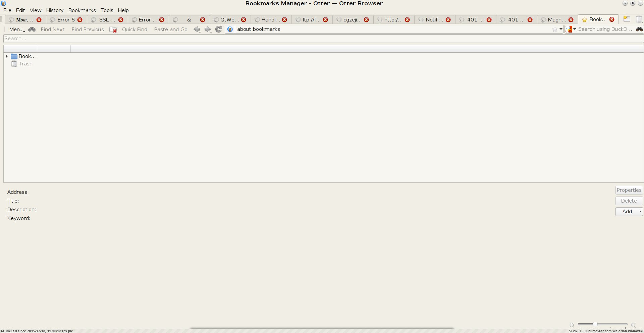This screenshot has width=644, height=333.
Task: Open a new tab with the new tab icon
Action: point(627,19)
